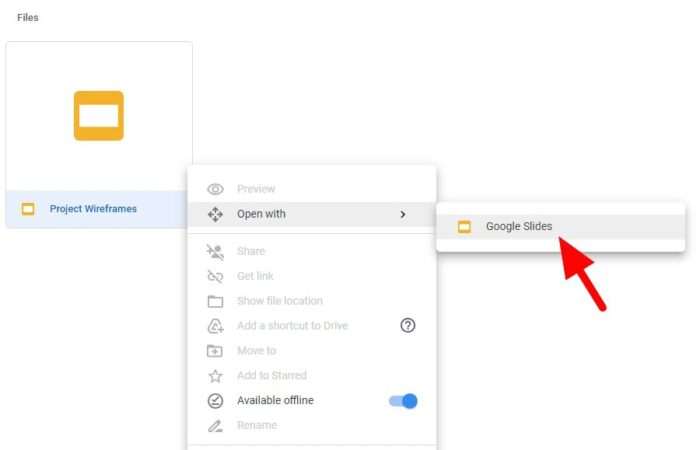Click the Move to folder icon

pyautogui.click(x=215, y=351)
